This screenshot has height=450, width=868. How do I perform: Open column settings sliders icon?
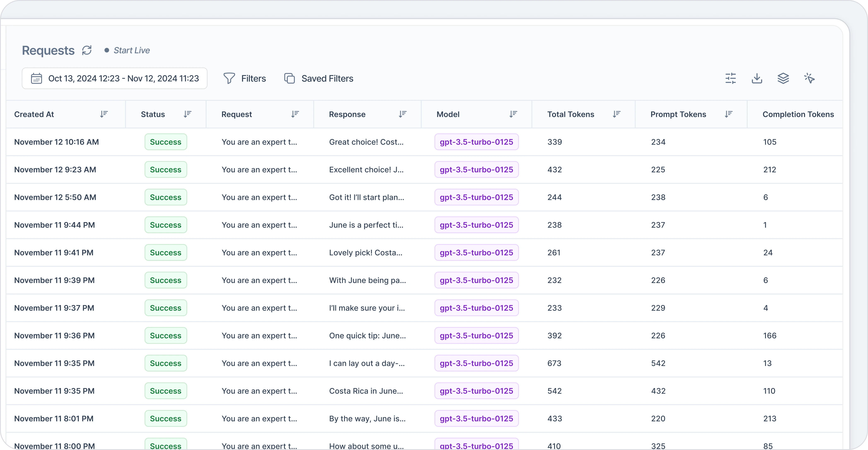(x=730, y=78)
